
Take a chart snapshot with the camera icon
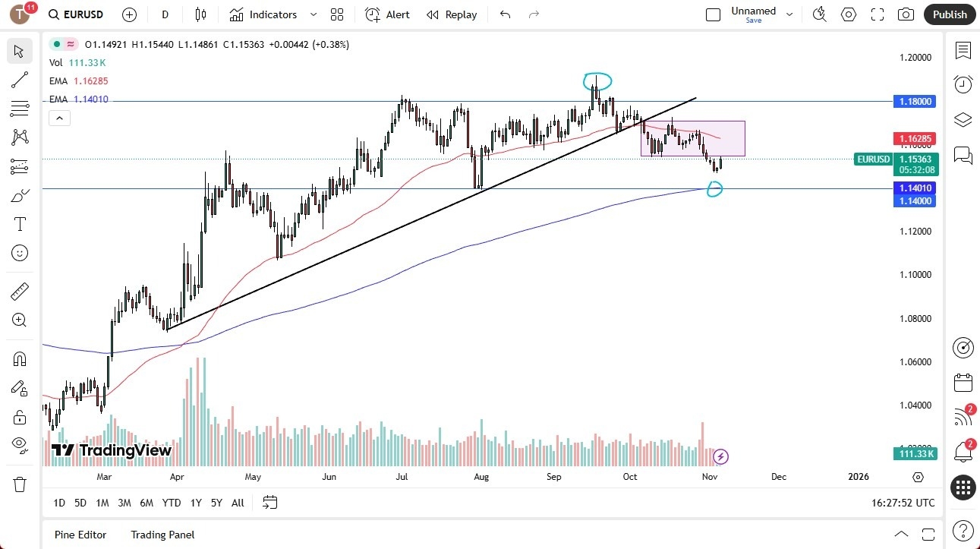pyautogui.click(x=906, y=14)
